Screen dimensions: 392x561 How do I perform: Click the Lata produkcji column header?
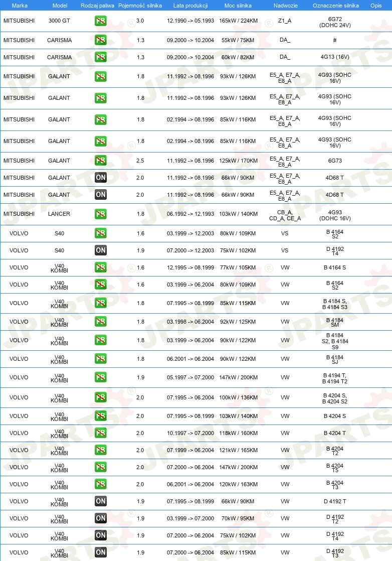coord(190,6)
